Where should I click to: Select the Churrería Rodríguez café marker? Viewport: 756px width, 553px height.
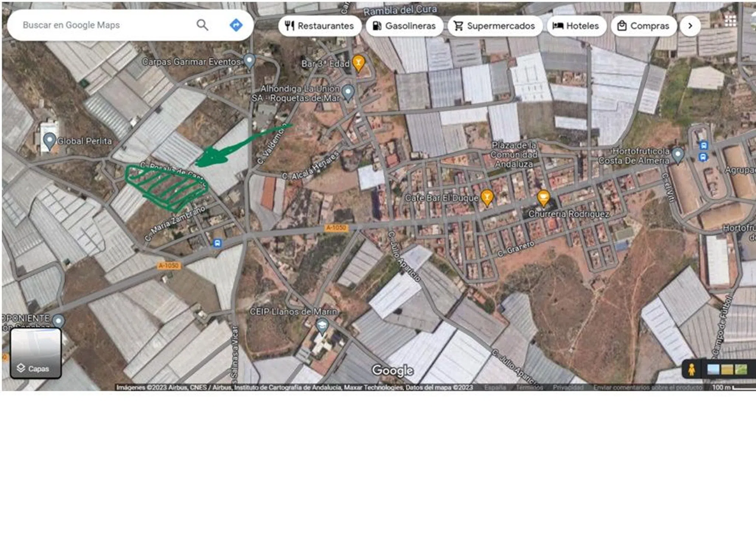point(543,198)
